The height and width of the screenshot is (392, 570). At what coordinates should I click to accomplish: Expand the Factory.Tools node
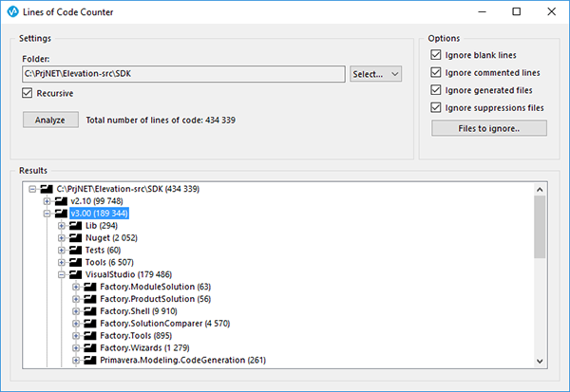76,336
